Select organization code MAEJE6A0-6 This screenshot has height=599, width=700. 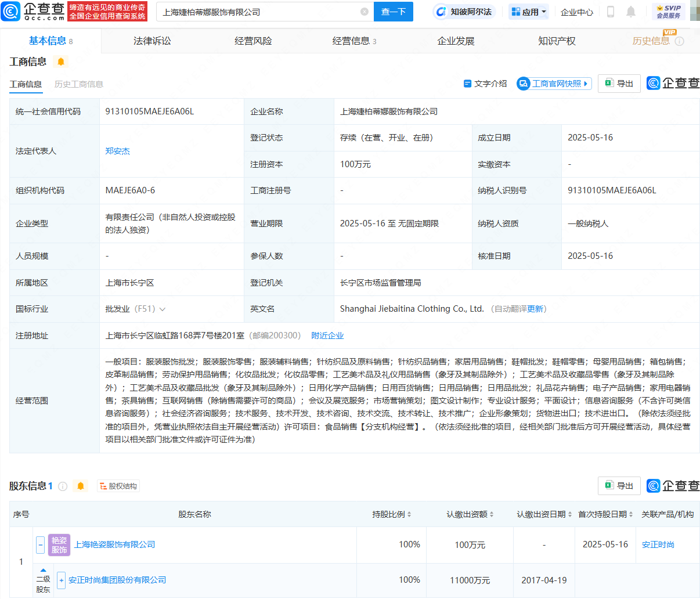coord(130,190)
